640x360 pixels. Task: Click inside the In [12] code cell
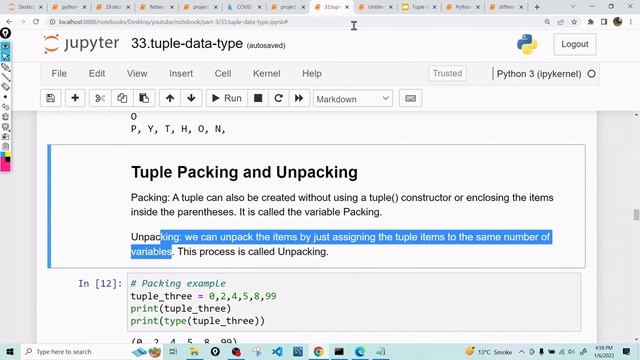(354, 302)
